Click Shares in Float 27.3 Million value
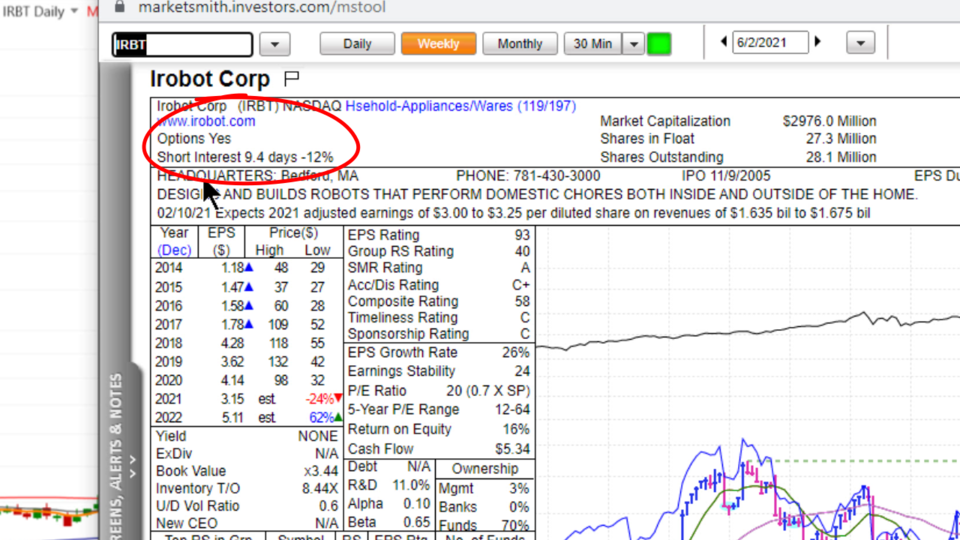This screenshot has height=540, width=960. point(841,139)
